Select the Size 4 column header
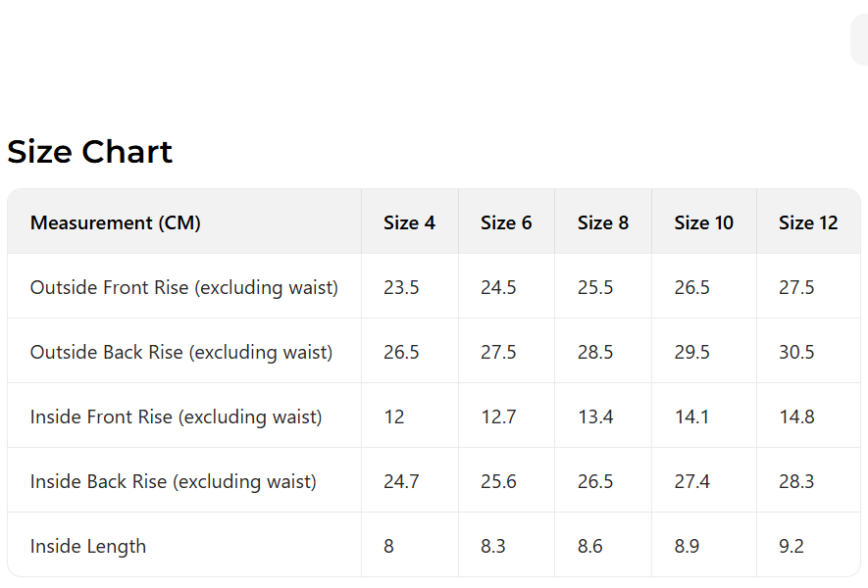The width and height of the screenshot is (868, 588). (409, 222)
